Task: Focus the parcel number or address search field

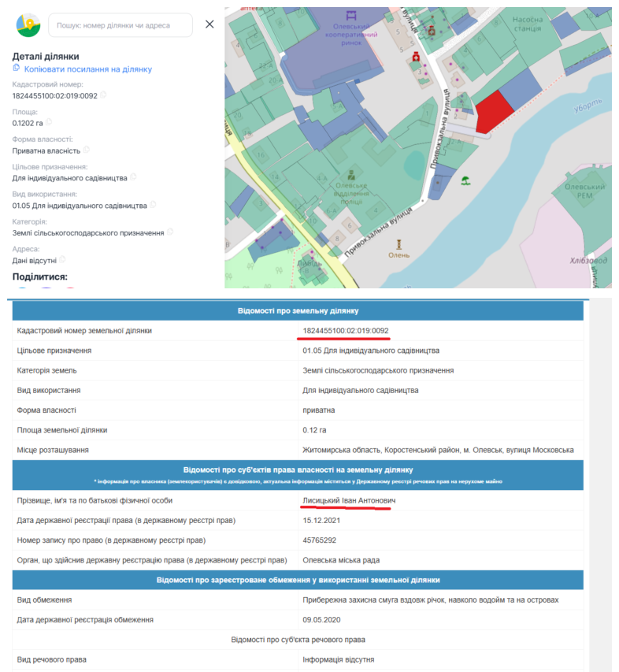Action: click(x=120, y=25)
